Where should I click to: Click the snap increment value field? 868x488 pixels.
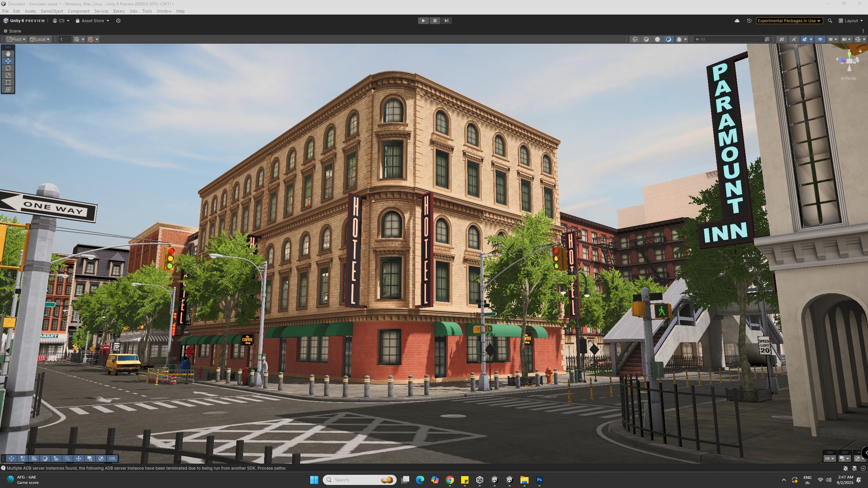[x=65, y=39]
